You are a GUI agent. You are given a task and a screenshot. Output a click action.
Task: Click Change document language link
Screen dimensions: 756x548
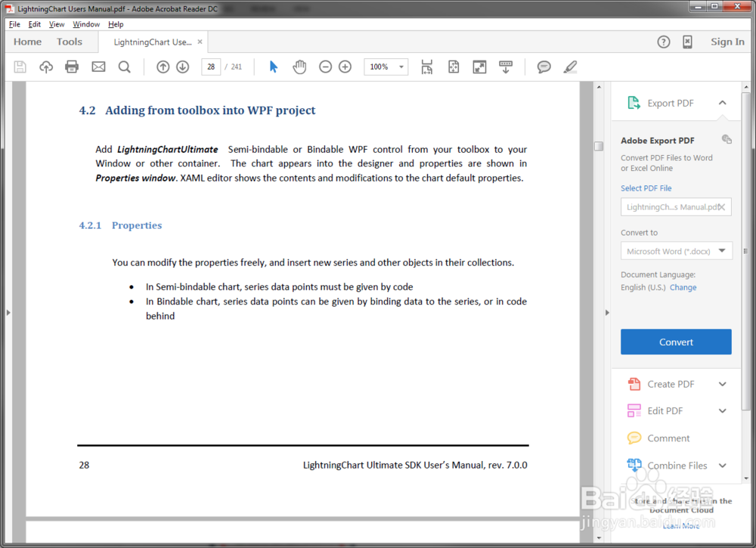683,287
